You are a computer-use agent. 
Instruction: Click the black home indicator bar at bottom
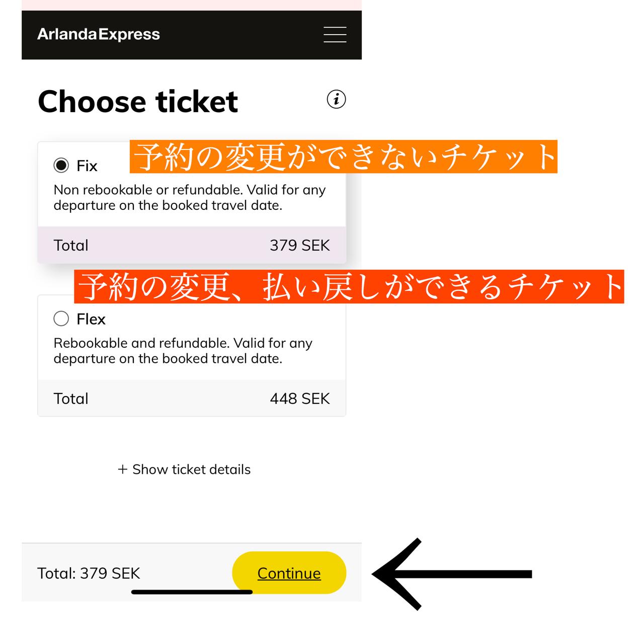click(192, 592)
